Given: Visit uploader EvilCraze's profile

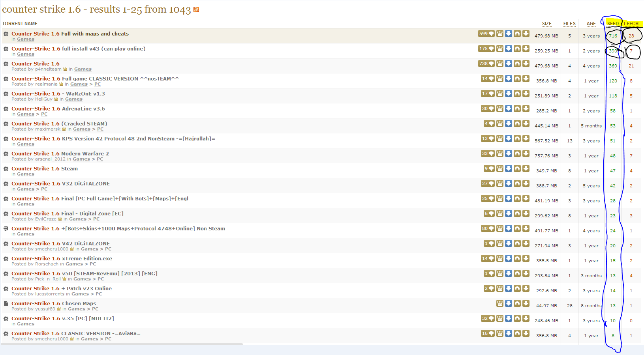Looking at the screenshot, I should coord(46,219).
